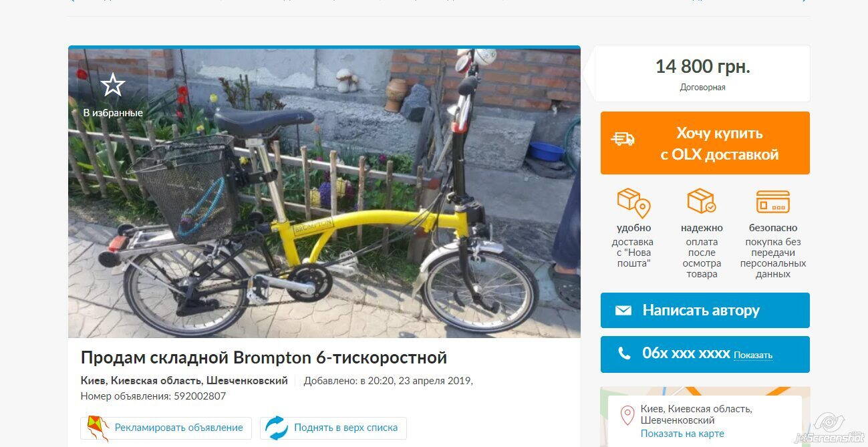The height and width of the screenshot is (447, 868).
Task: Click 'Поднять в верх списка' button
Action: coord(333,428)
